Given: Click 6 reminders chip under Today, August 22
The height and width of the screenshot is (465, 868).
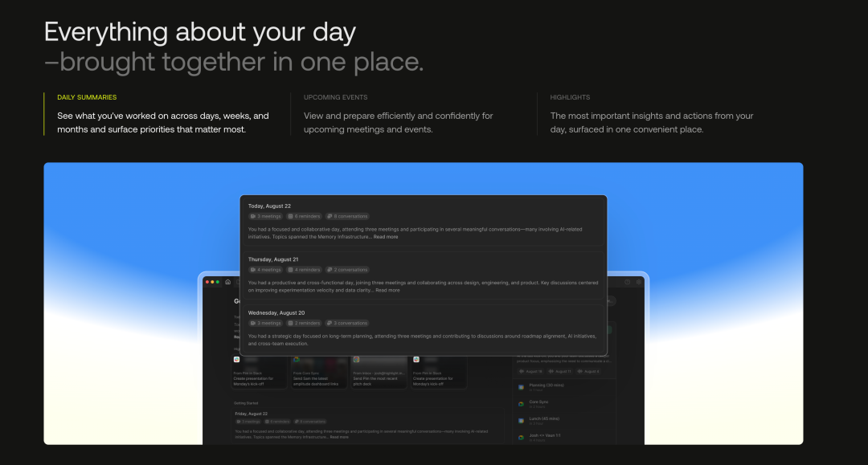Looking at the screenshot, I should point(305,216).
